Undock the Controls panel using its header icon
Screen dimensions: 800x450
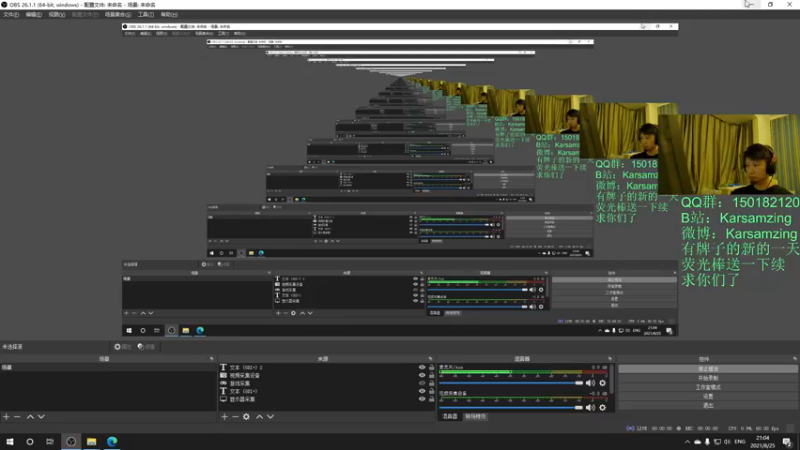(x=795, y=359)
